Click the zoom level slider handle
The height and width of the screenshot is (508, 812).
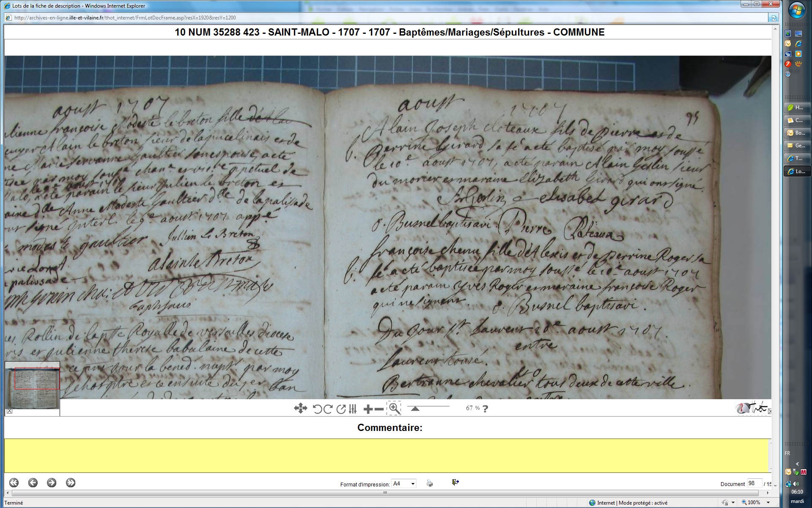(x=415, y=409)
